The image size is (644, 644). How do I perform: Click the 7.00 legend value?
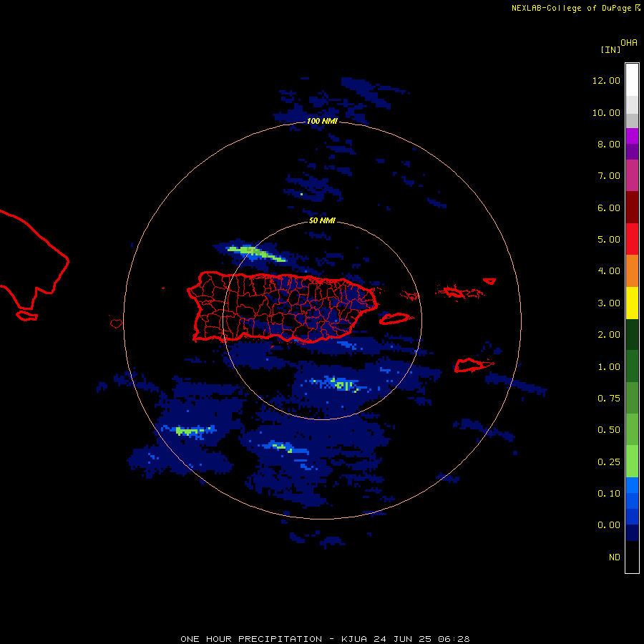(x=609, y=176)
